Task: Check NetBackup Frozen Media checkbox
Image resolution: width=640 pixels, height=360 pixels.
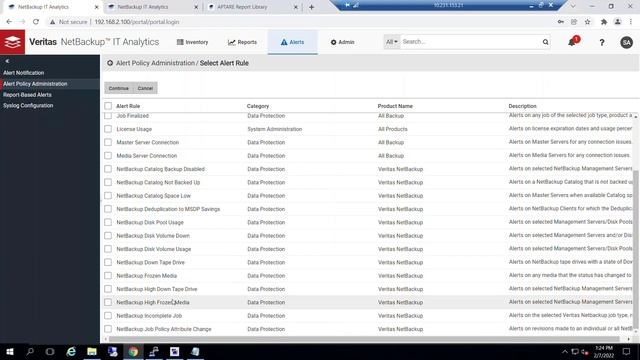Action: (108, 276)
